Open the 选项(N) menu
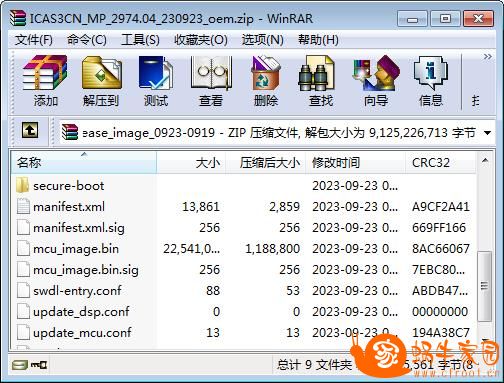This screenshot has width=504, height=383. click(x=263, y=40)
